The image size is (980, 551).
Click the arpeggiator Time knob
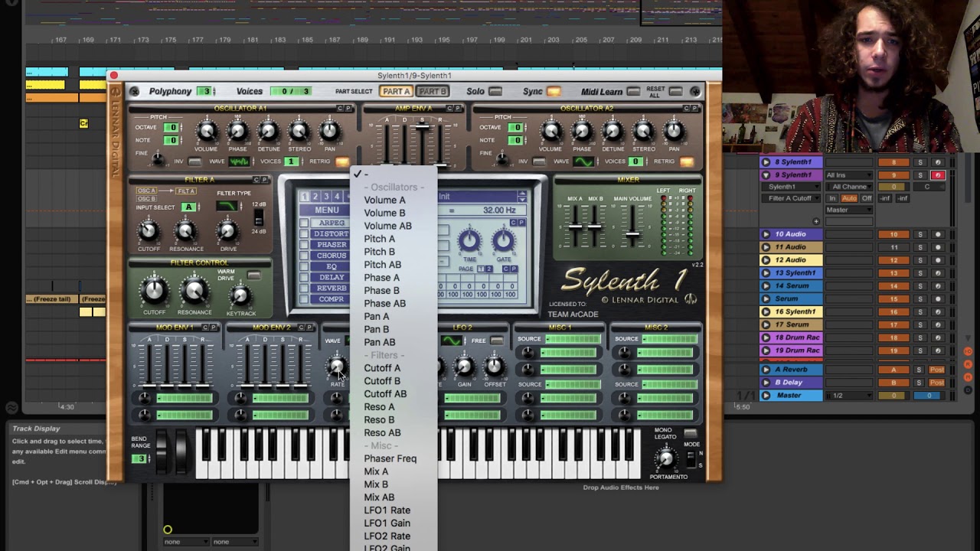pyautogui.click(x=469, y=242)
